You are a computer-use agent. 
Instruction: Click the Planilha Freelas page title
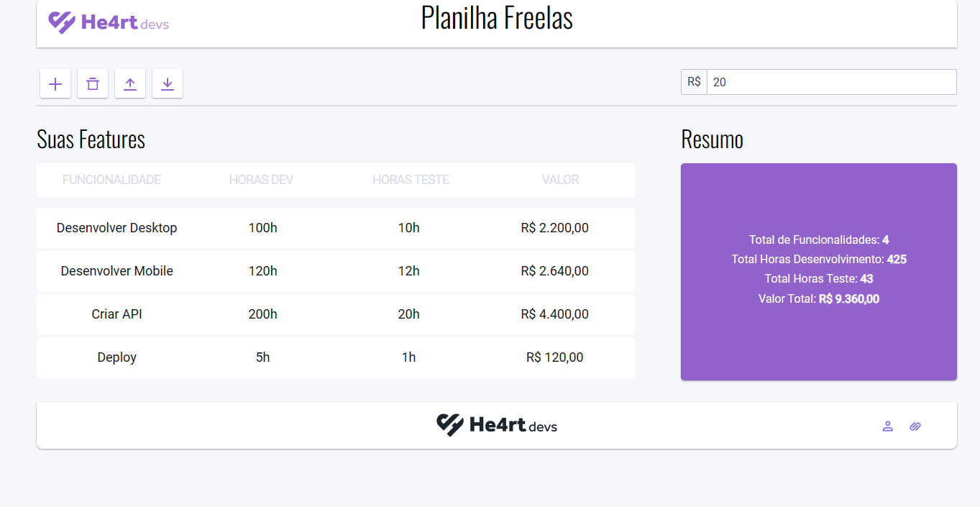pos(497,18)
